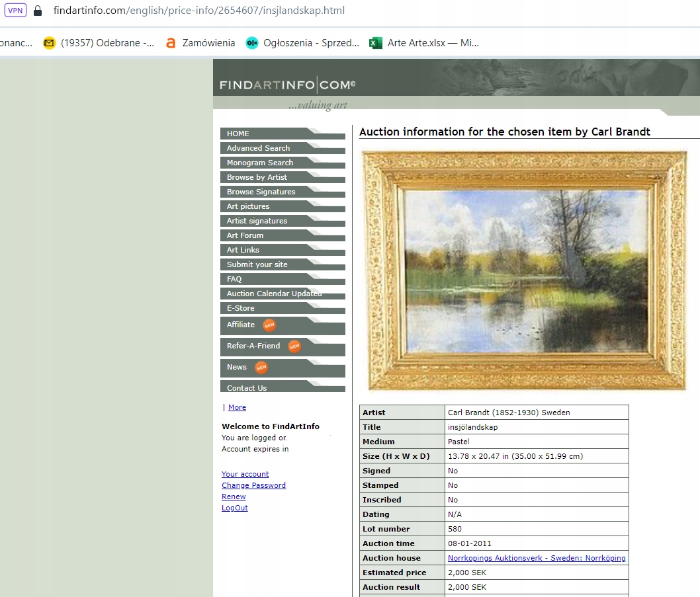Select Browse Signatures menu item

click(283, 192)
